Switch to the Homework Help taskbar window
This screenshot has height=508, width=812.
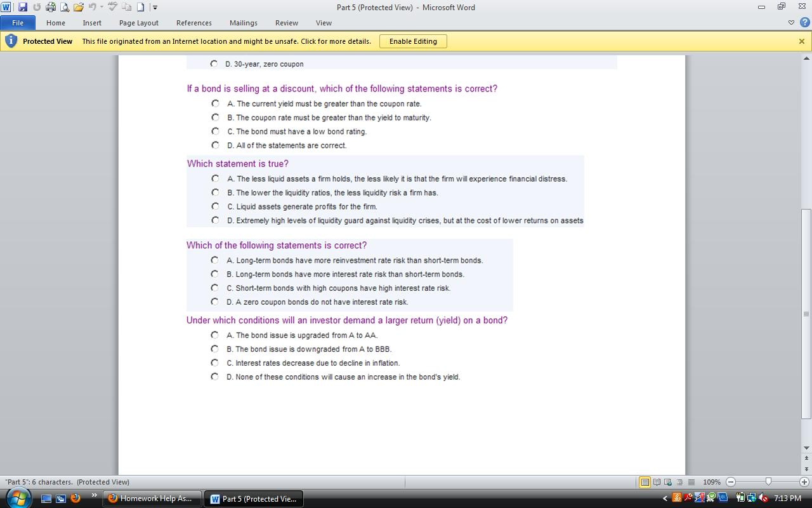point(151,498)
